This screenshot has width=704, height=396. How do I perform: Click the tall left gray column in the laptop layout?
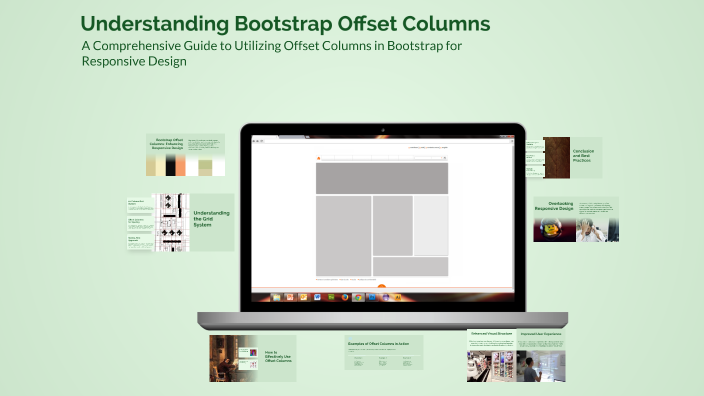click(x=343, y=236)
